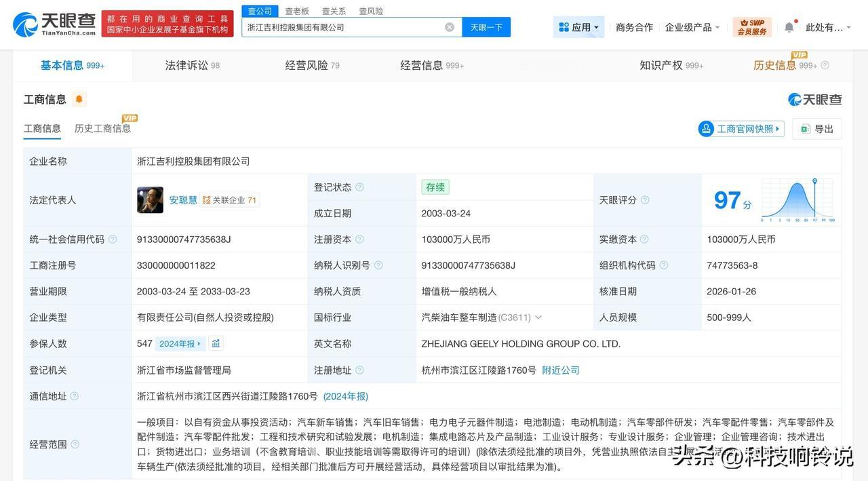Screen dimensions: 868x481
Task: Expand the 2024年报 tag beside 547
Action: 180,344
